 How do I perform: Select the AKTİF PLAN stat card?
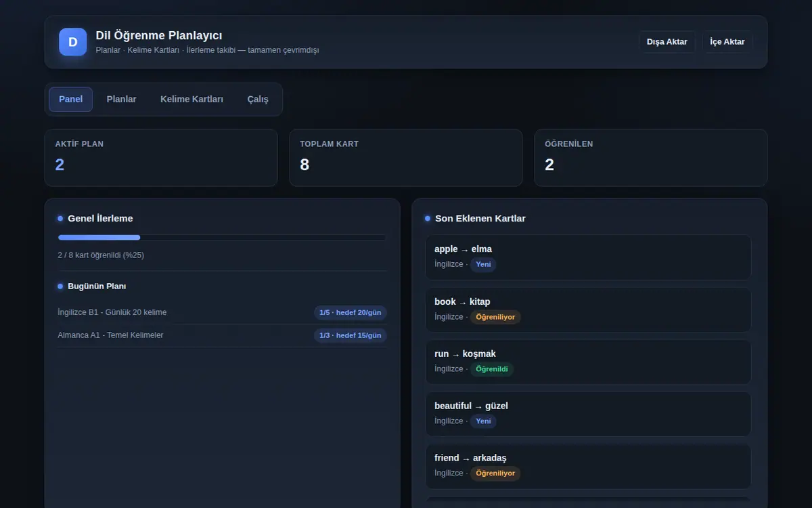(161, 158)
